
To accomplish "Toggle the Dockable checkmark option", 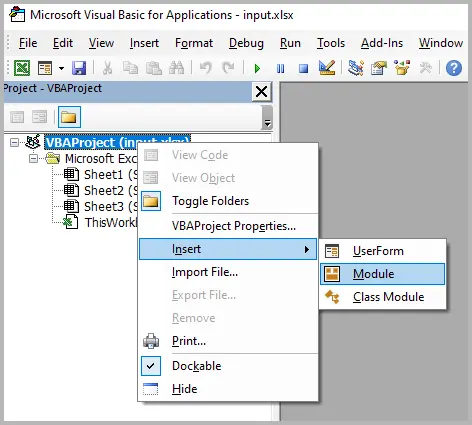I will click(x=228, y=366).
